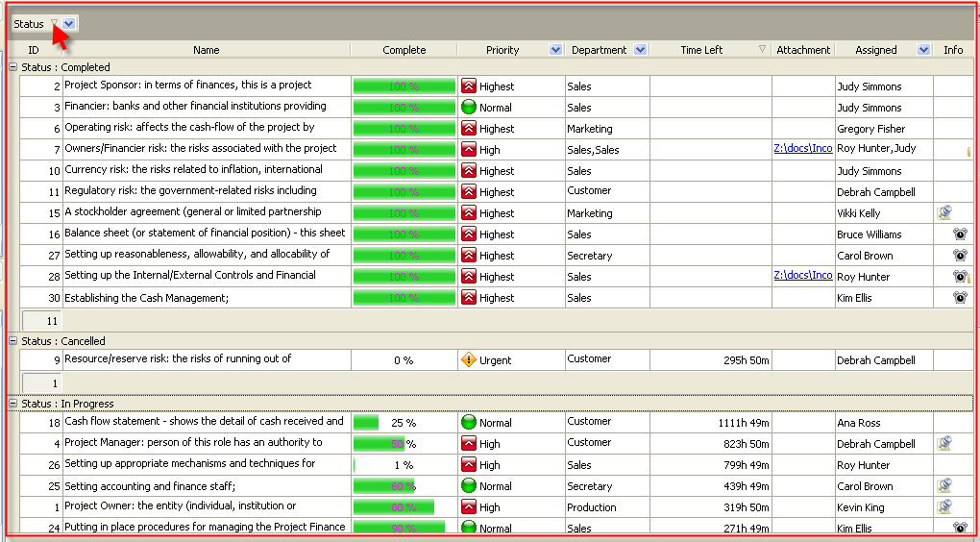Open the Status grouping filter dropdown
This screenshot has width=980, height=542.
70,24
